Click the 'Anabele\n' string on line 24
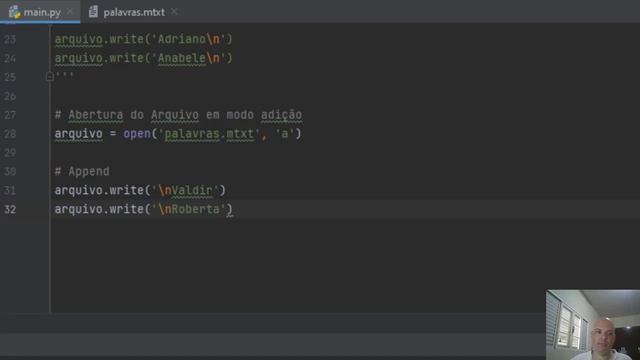The height and width of the screenshot is (360, 640). coord(189,58)
